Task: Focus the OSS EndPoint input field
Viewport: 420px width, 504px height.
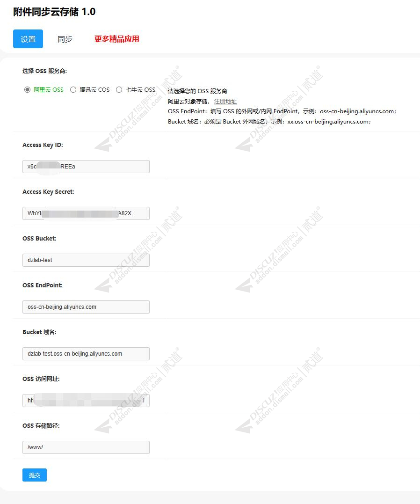Action: pos(86,307)
